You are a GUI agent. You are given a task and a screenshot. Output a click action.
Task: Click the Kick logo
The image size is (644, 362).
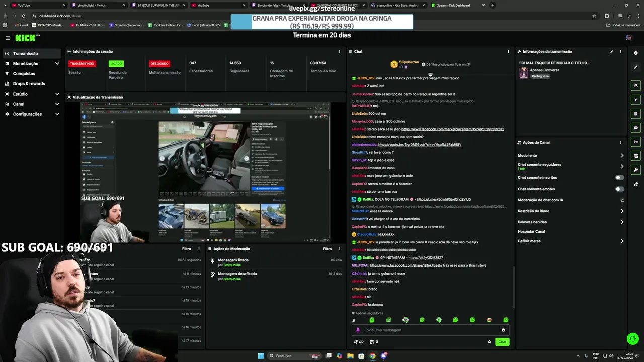pyautogui.click(x=27, y=38)
